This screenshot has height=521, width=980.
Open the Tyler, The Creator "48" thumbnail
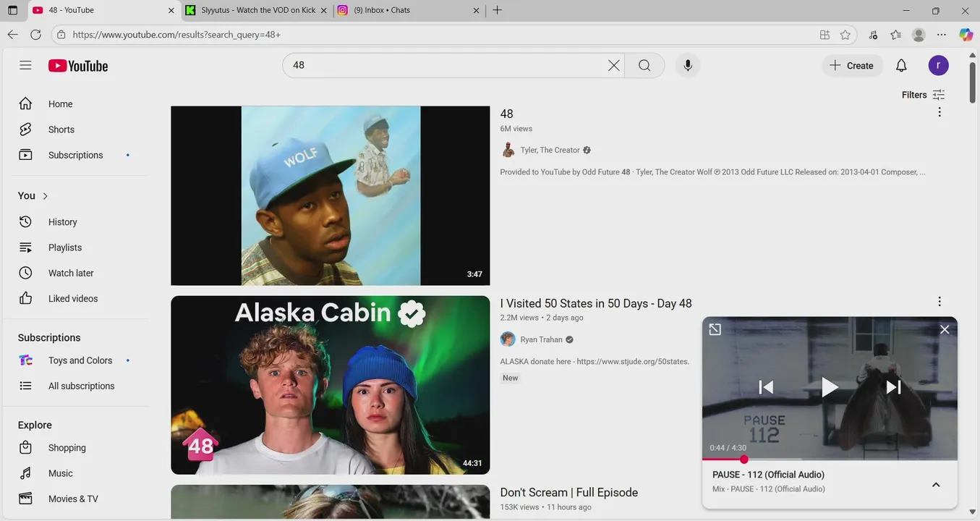coord(331,195)
